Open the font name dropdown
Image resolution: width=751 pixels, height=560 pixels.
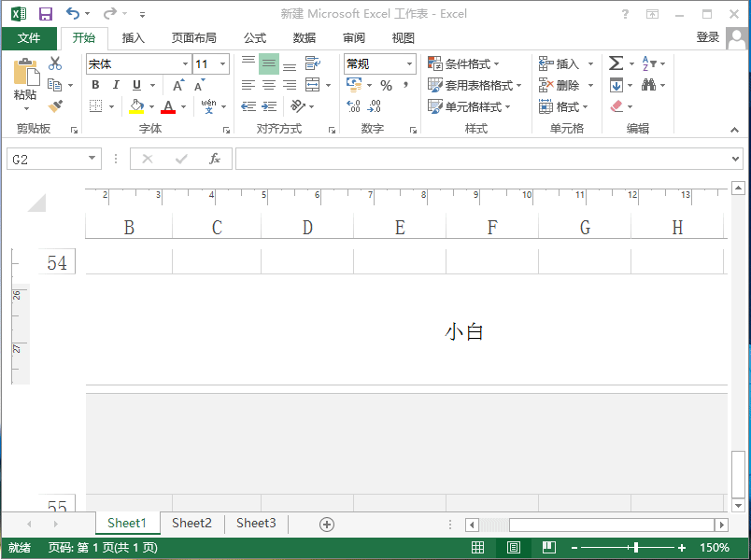click(184, 63)
